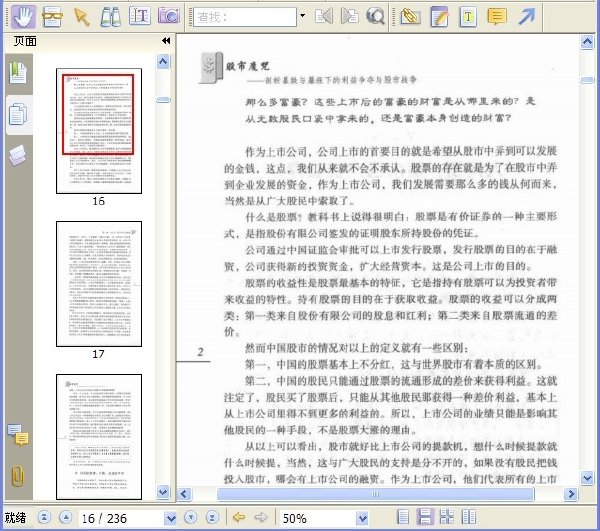
Task: Click the 50% zoom field
Action: coord(318,518)
